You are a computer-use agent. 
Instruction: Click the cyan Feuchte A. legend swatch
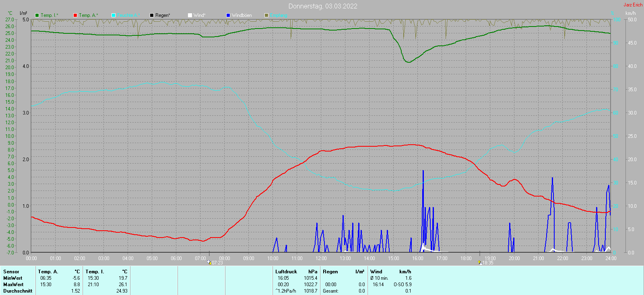click(114, 15)
